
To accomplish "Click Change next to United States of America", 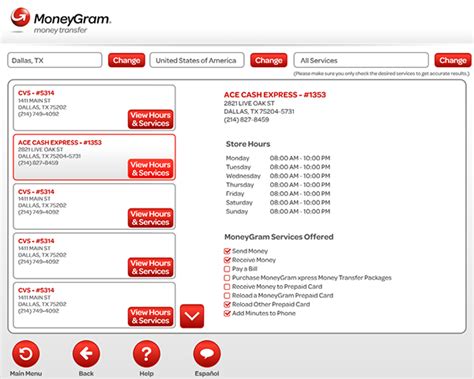I will coord(269,60).
